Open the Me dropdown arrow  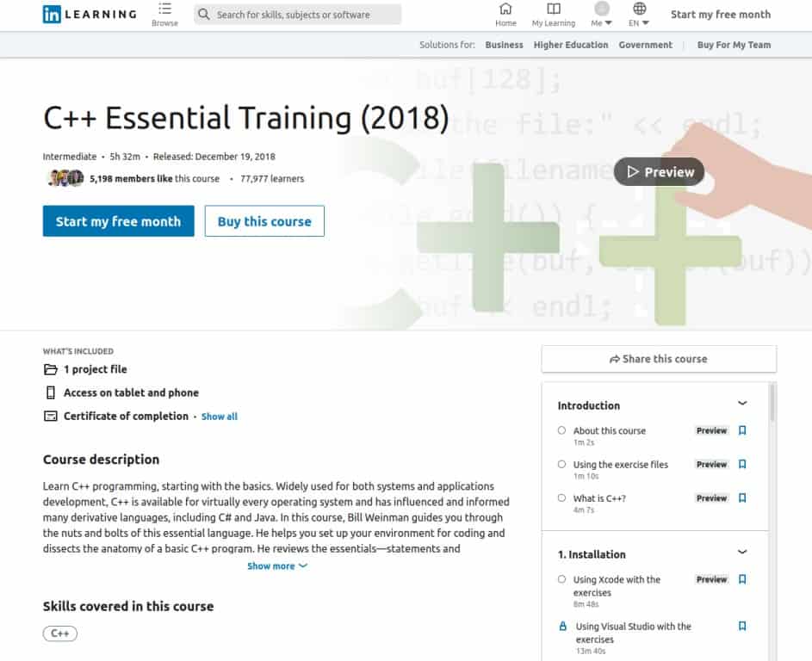click(x=609, y=23)
